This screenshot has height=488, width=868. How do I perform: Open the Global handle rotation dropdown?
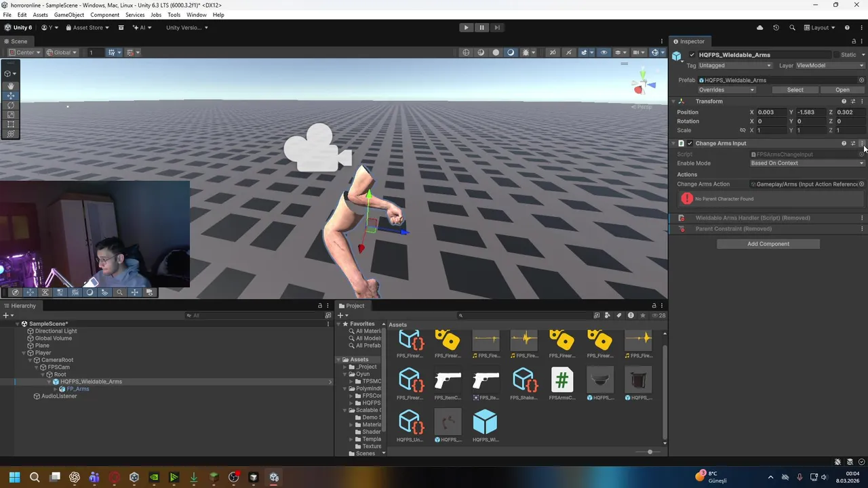tap(62, 52)
